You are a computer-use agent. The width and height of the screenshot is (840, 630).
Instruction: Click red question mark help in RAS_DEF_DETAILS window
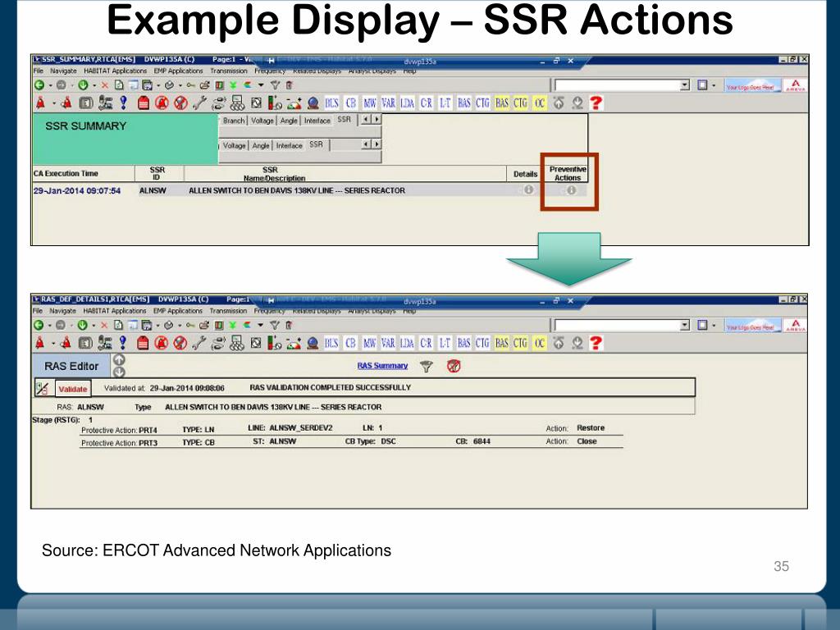596,343
